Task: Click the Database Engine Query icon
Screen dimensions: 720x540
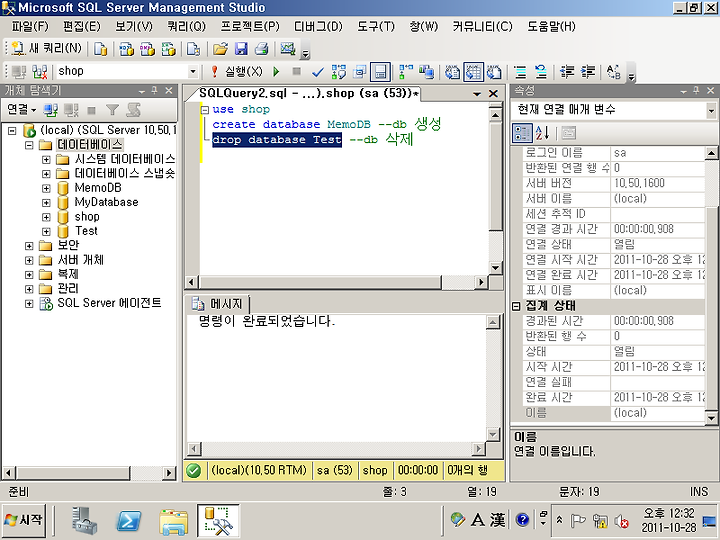Action: (101, 48)
